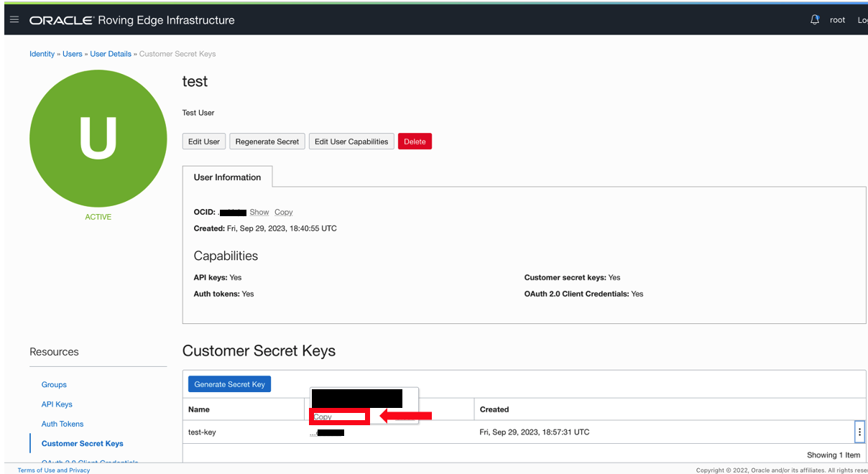Image resolution: width=868 pixels, height=474 pixels.
Task: Click the notification bell icon
Action: pyautogui.click(x=815, y=19)
